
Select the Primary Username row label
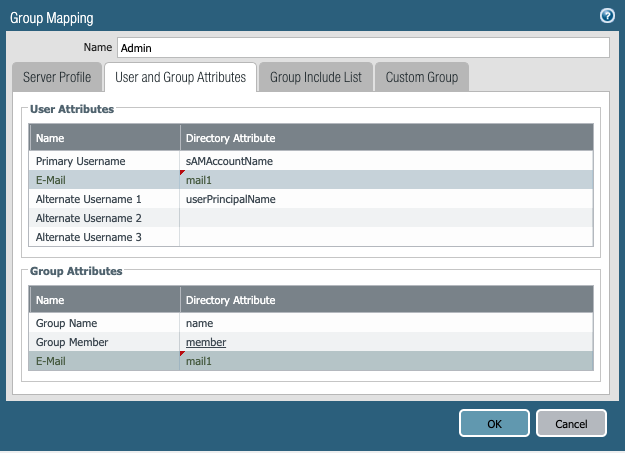[104, 161]
